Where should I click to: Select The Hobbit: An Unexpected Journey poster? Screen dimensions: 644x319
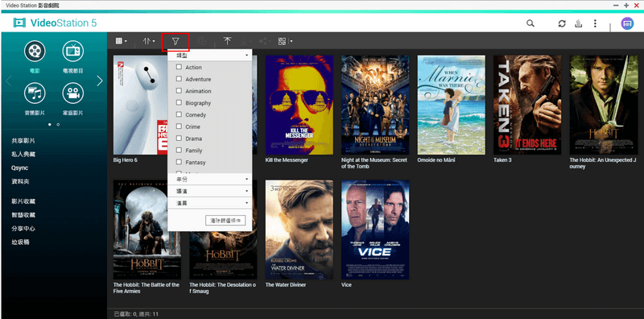point(603,105)
